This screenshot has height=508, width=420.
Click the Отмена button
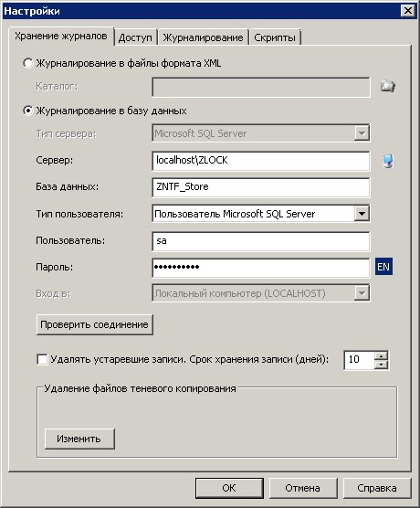click(x=303, y=488)
